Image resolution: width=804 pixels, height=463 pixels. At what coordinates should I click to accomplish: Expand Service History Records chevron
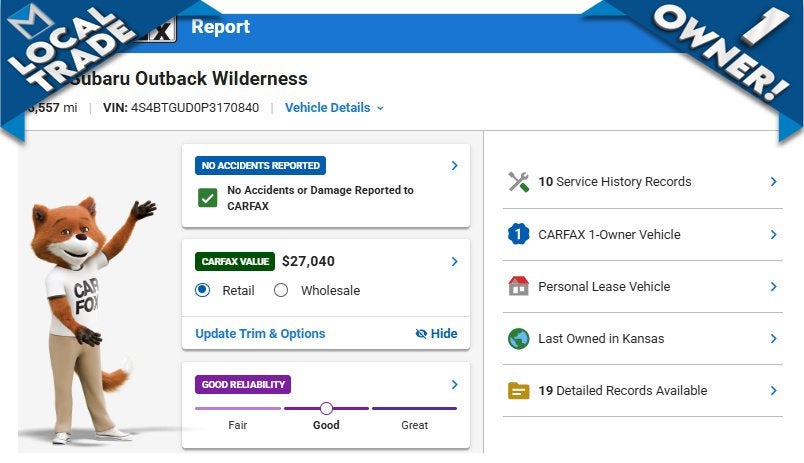coord(773,182)
